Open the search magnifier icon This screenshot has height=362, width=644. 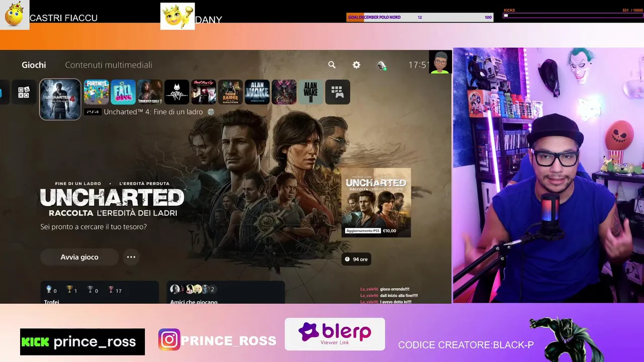pyautogui.click(x=332, y=65)
